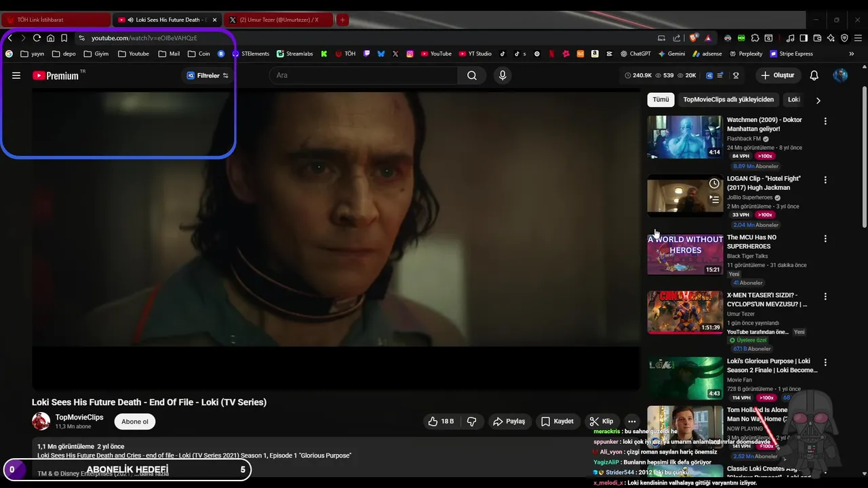The height and width of the screenshot is (488, 868).
Task: Select the Loki Sees His Future Death tab
Action: (167, 20)
